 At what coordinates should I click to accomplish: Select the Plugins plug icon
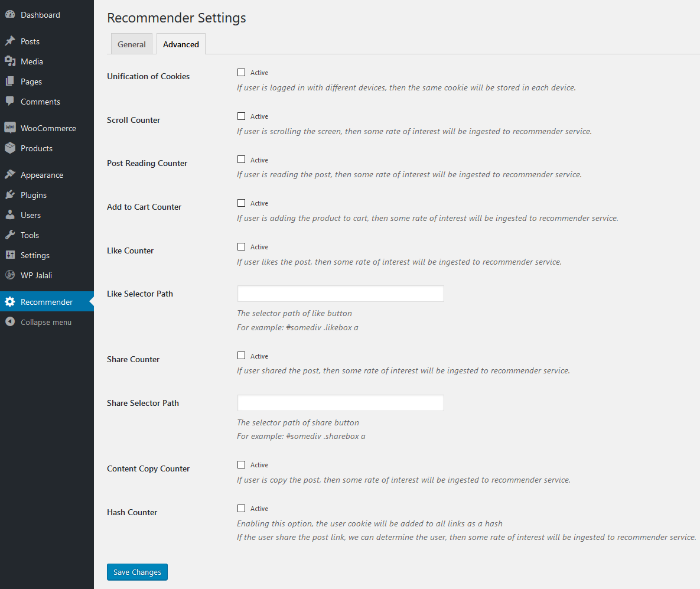click(x=10, y=195)
